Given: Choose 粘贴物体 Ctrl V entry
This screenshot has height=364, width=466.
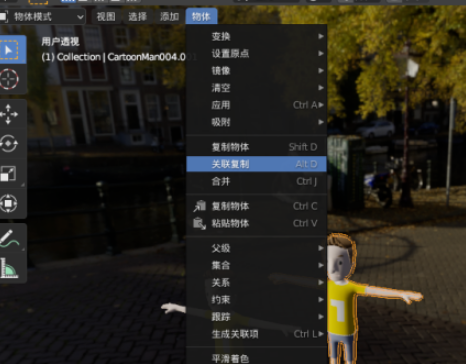Looking at the screenshot, I should [256, 223].
